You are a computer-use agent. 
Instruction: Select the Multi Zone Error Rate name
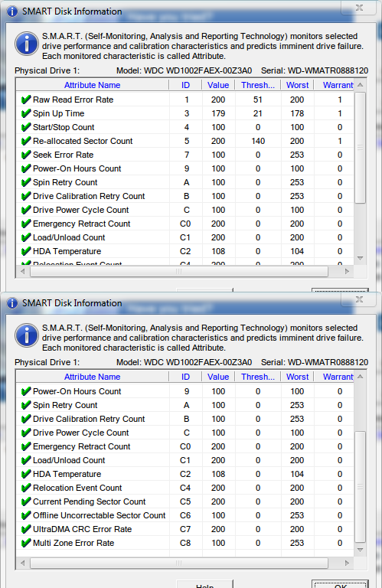(x=73, y=543)
